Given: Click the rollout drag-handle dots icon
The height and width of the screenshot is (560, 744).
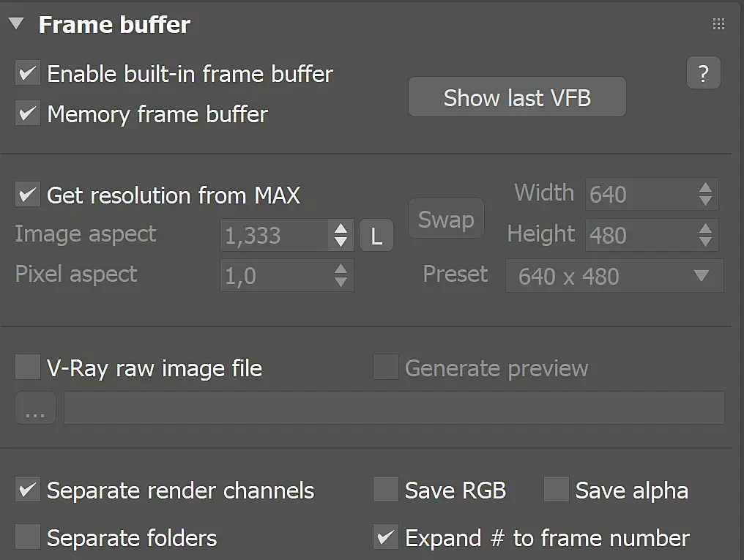Looking at the screenshot, I should 718,25.
